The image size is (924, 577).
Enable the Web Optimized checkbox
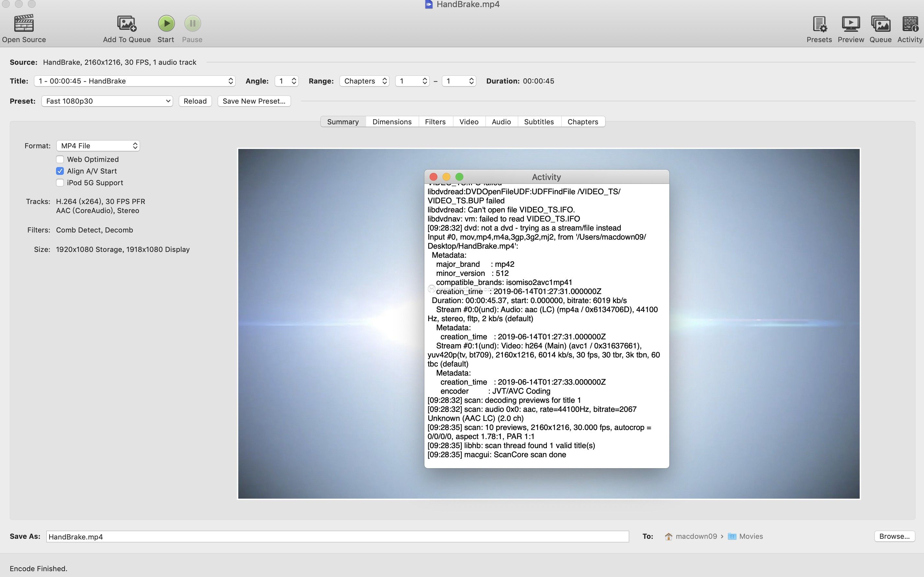[x=60, y=159]
